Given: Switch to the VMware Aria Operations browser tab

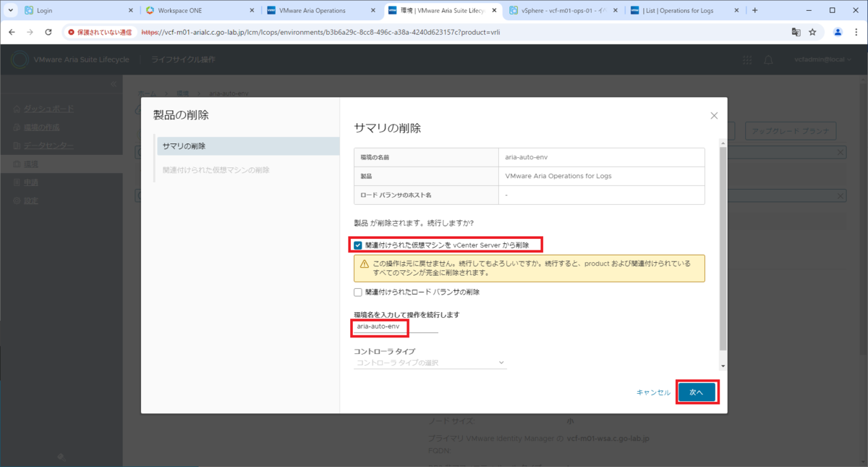Looking at the screenshot, I should coord(320,11).
